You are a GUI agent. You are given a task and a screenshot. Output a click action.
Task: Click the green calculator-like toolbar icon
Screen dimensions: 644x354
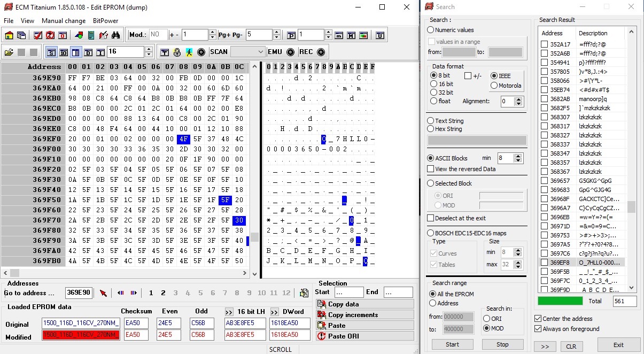click(x=91, y=35)
